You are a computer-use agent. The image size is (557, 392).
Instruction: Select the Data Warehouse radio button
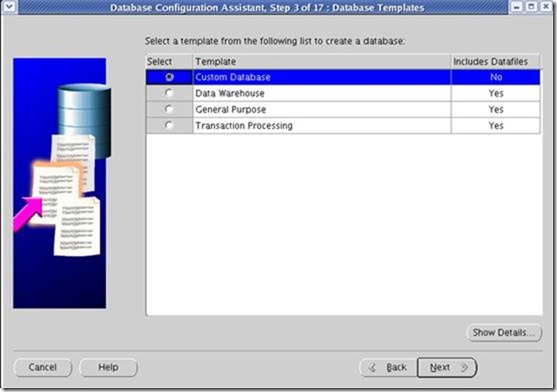pos(169,93)
